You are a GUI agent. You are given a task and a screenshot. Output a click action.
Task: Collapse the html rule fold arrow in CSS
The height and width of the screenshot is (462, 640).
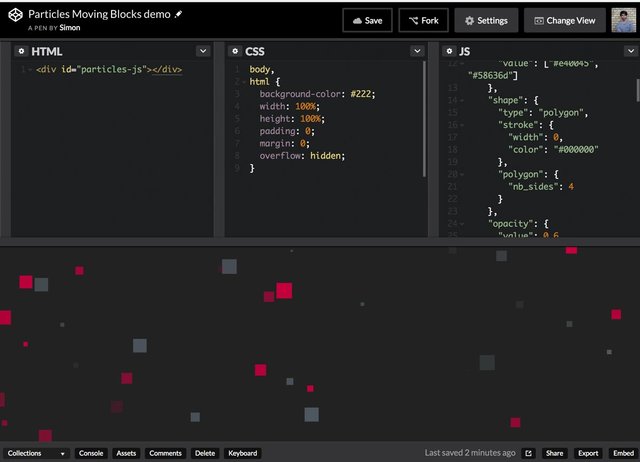coord(244,82)
